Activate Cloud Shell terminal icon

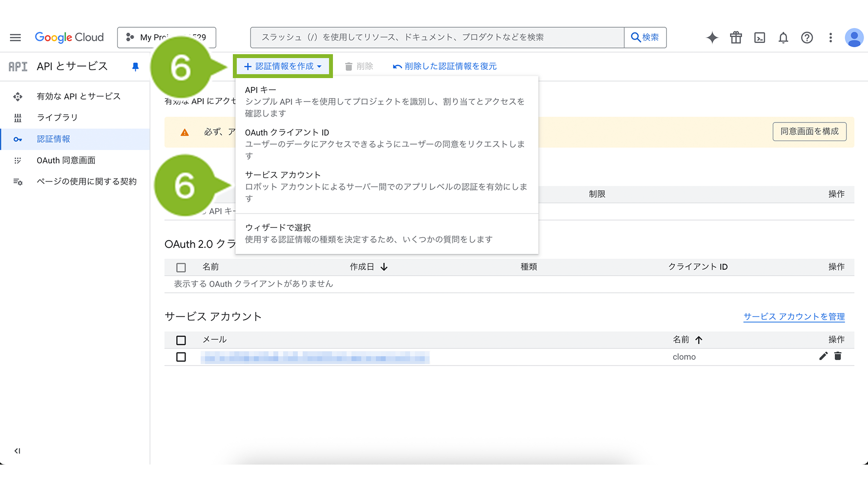(760, 38)
